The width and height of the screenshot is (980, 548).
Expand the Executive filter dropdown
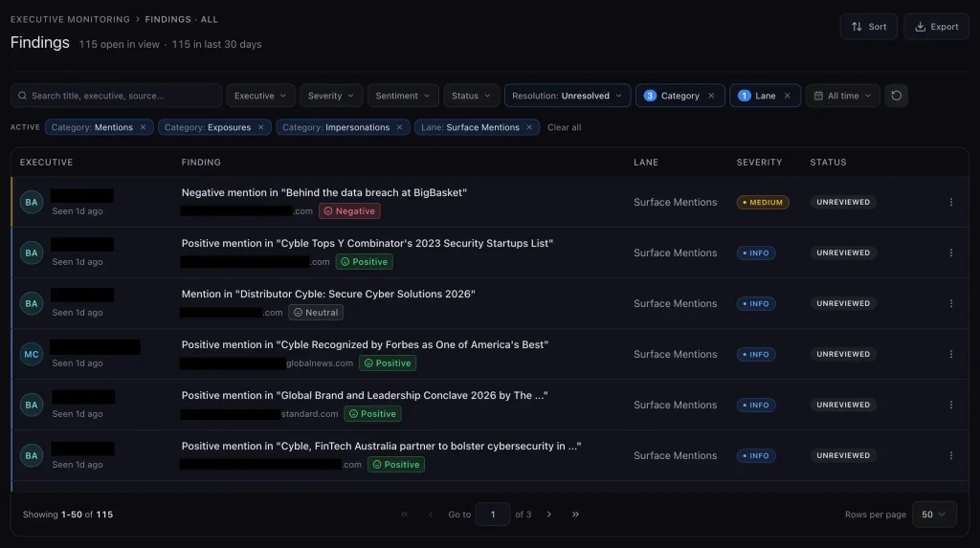(x=260, y=96)
